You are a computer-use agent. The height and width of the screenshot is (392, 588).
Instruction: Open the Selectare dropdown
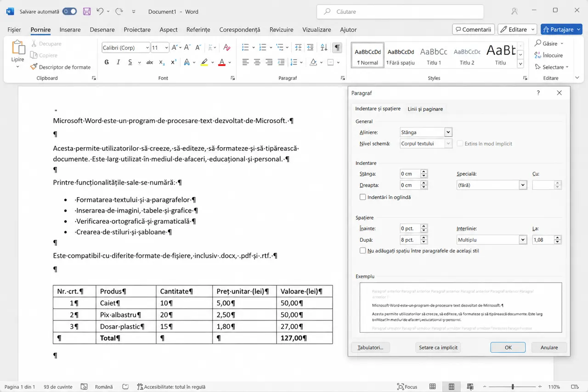(552, 67)
